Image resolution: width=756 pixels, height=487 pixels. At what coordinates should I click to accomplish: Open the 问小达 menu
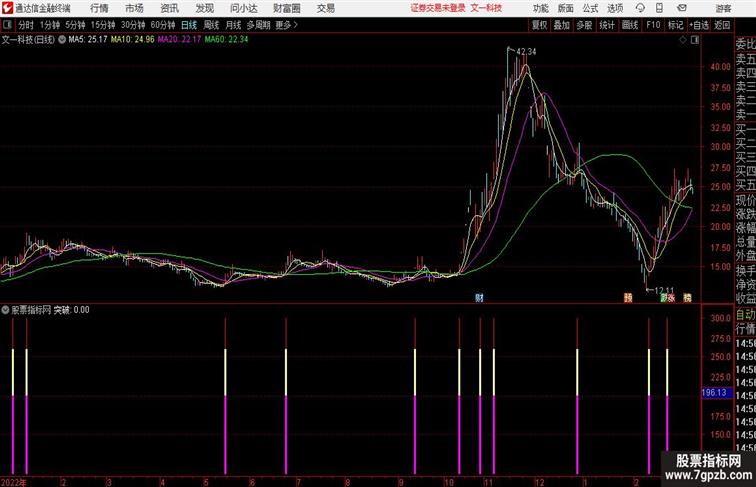244,8
